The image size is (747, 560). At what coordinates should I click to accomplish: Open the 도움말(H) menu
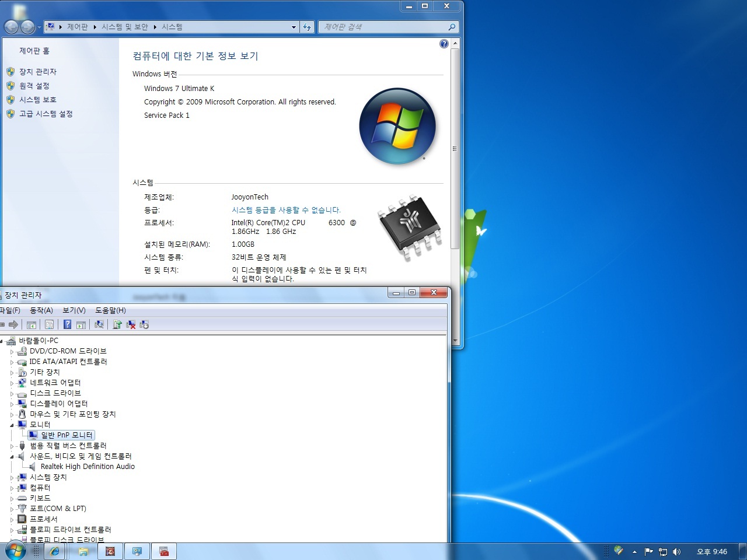pos(110,310)
